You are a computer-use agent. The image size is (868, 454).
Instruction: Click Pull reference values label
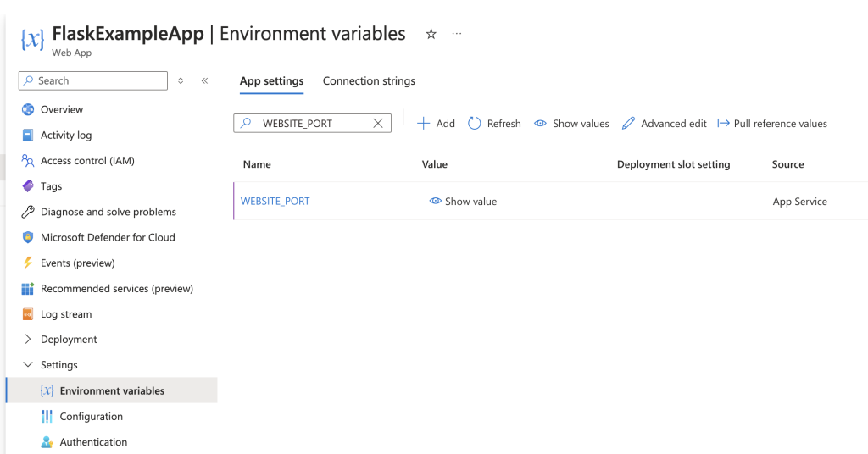point(781,124)
